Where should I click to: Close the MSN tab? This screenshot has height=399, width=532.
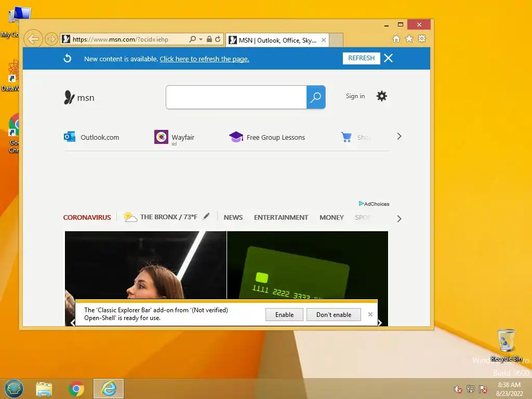324,40
